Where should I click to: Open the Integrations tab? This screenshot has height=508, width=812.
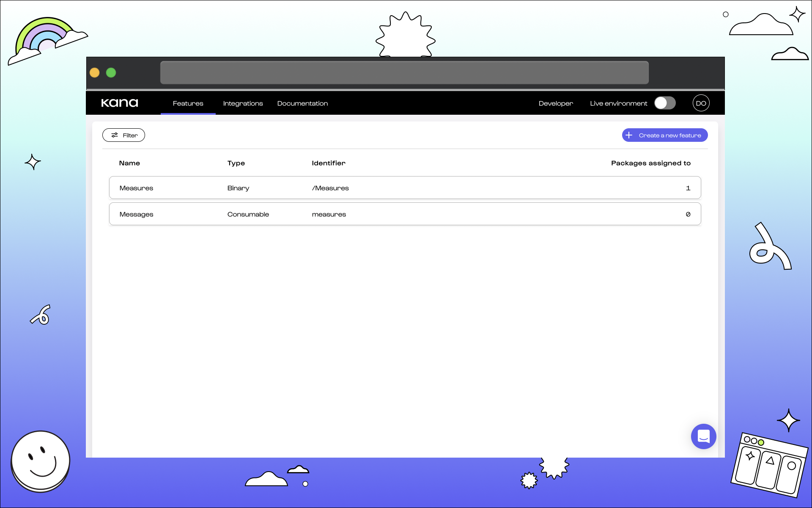(x=243, y=103)
